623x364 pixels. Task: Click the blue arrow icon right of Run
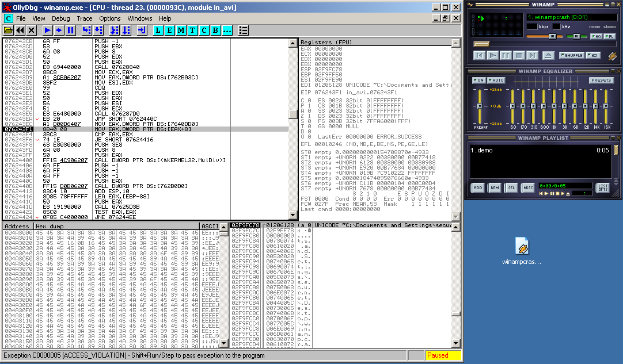[x=59, y=30]
